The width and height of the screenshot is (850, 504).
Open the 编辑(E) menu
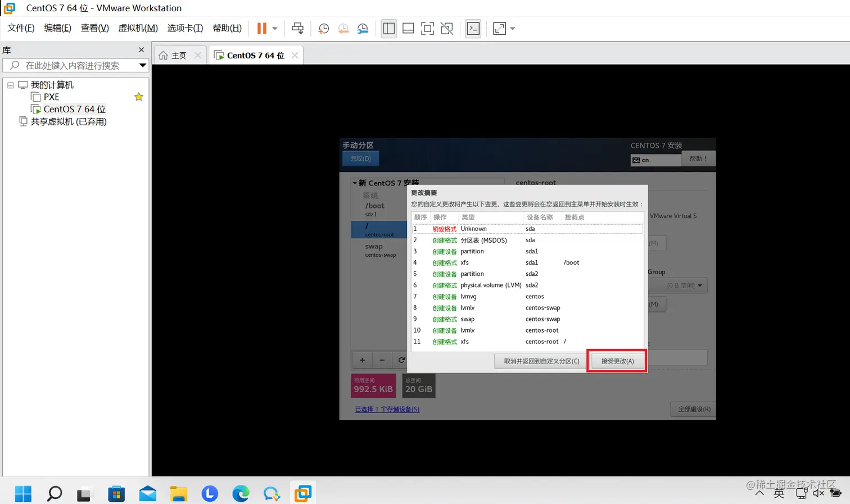(57, 28)
